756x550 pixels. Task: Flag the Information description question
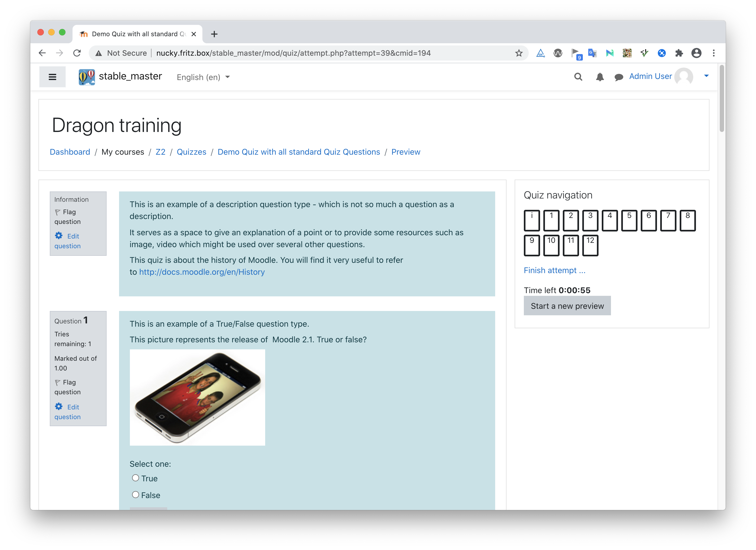tap(58, 212)
